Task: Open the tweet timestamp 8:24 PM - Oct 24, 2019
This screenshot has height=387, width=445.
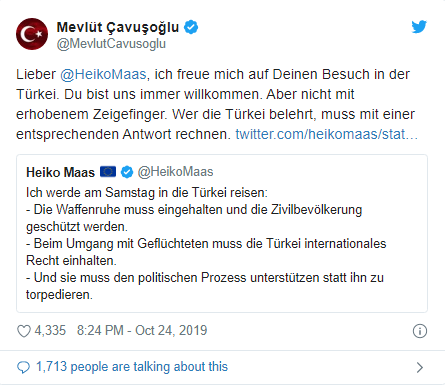Action: (142, 331)
